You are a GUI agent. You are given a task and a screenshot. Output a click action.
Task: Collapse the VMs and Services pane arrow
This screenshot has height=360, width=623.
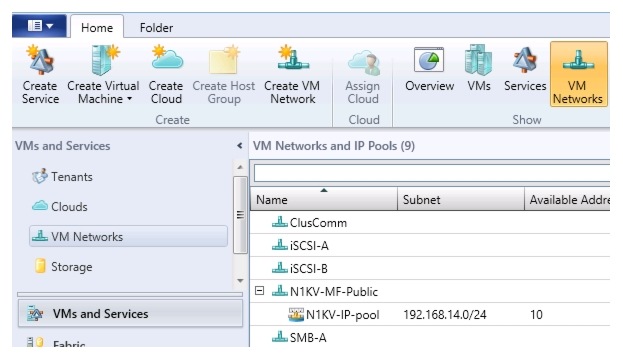[x=240, y=146]
